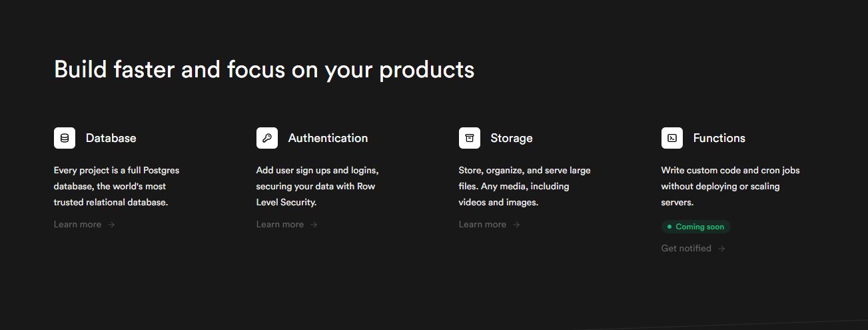Click the Functions heading
Viewport: 868px width, 330px height.
coord(719,138)
